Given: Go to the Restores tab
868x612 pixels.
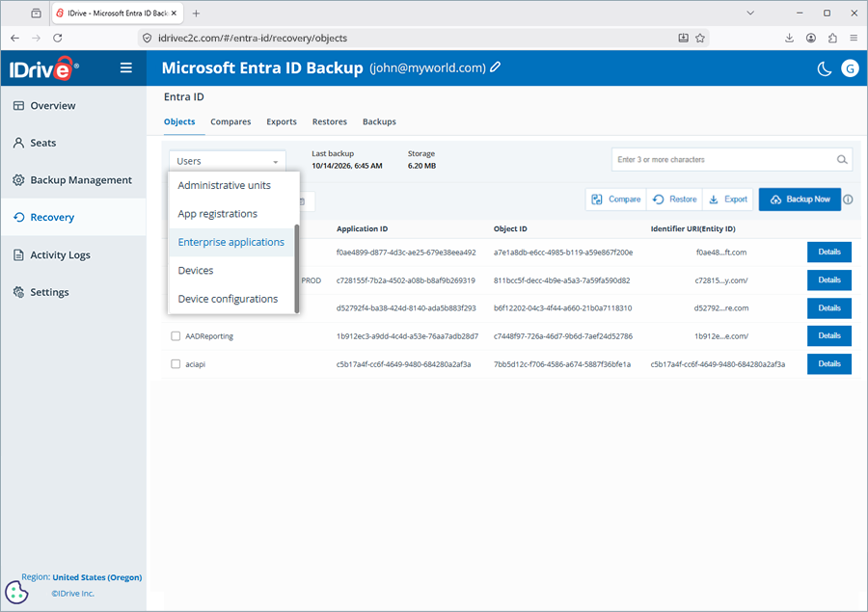Looking at the screenshot, I should pyautogui.click(x=330, y=121).
